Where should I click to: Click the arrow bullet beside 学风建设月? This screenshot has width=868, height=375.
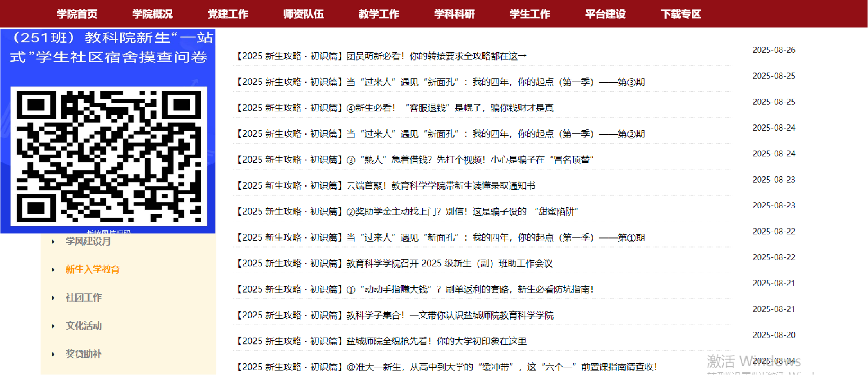click(x=53, y=242)
